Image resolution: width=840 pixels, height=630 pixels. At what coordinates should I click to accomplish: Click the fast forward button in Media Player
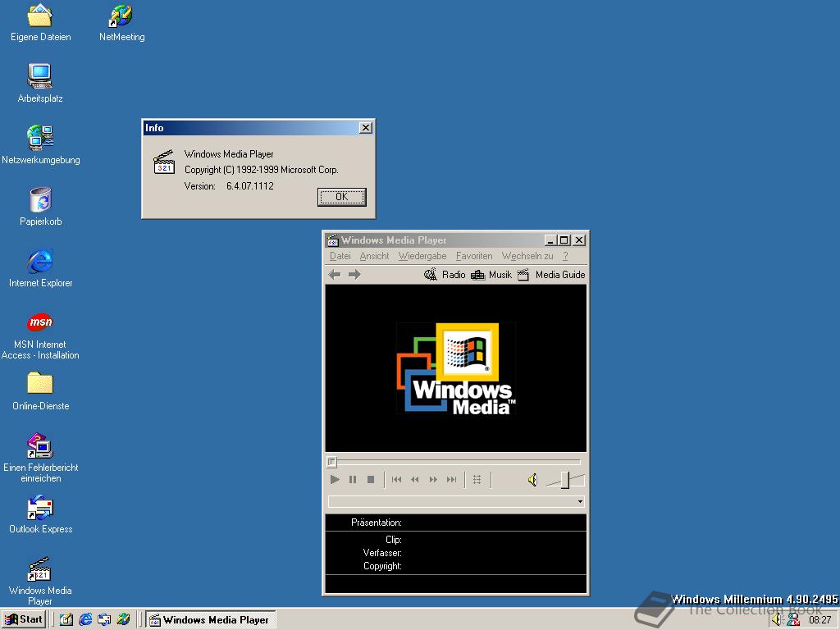pyautogui.click(x=433, y=479)
